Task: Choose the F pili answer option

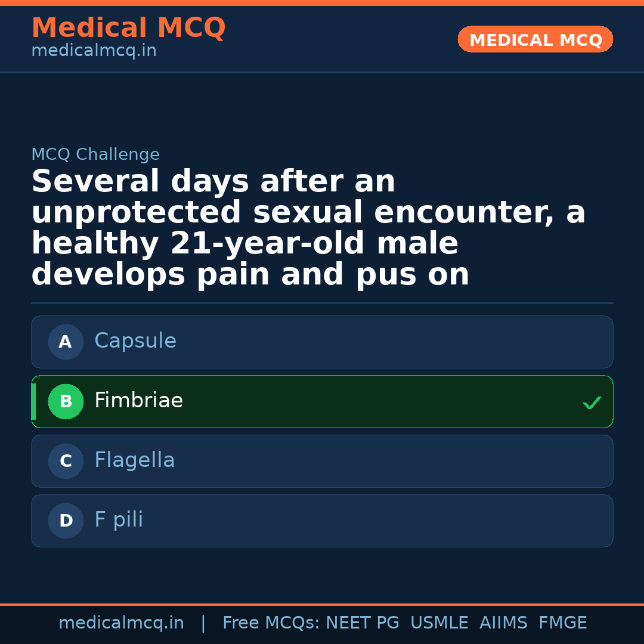Action: [322, 521]
